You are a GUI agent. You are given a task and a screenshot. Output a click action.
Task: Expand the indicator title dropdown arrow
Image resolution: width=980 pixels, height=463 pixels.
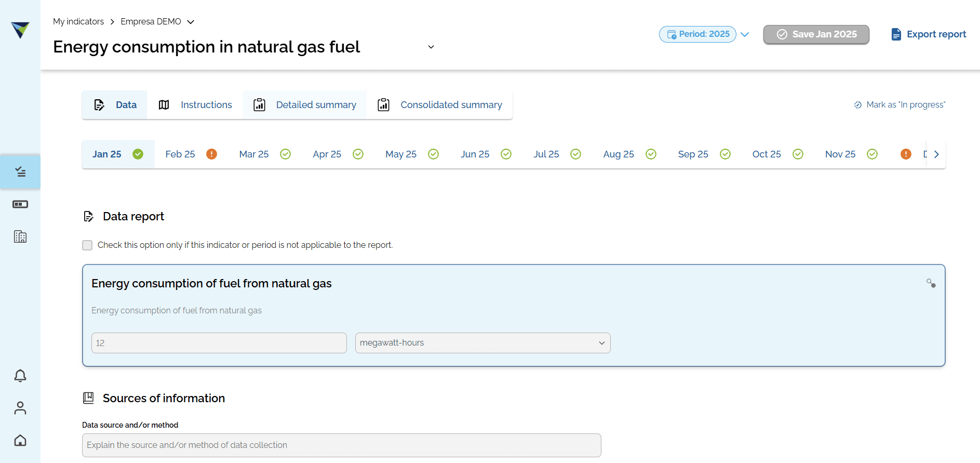pos(431,47)
